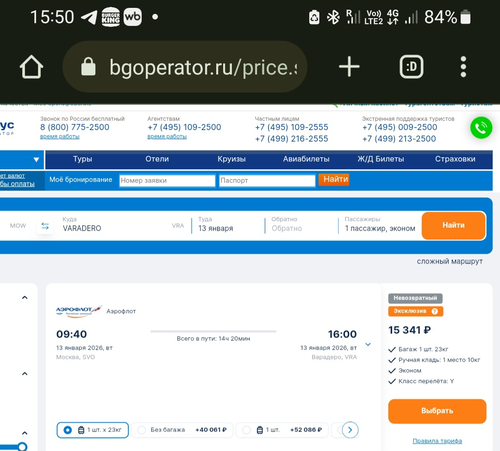Open the browser three-dot menu
Viewport: 500px width, 451px height.
[x=463, y=67]
